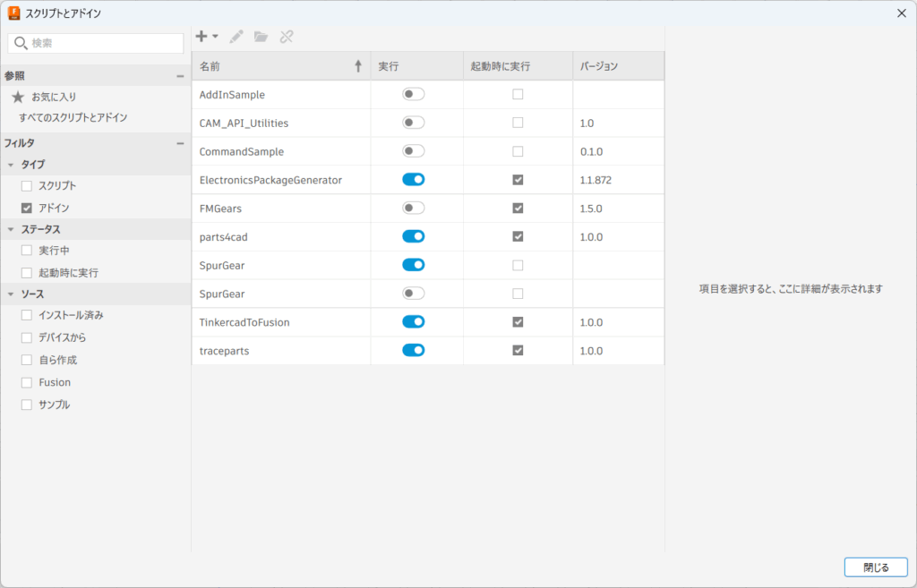Check the 自ら作成 source filter
Image resolution: width=917 pixels, height=588 pixels.
pyautogui.click(x=26, y=360)
